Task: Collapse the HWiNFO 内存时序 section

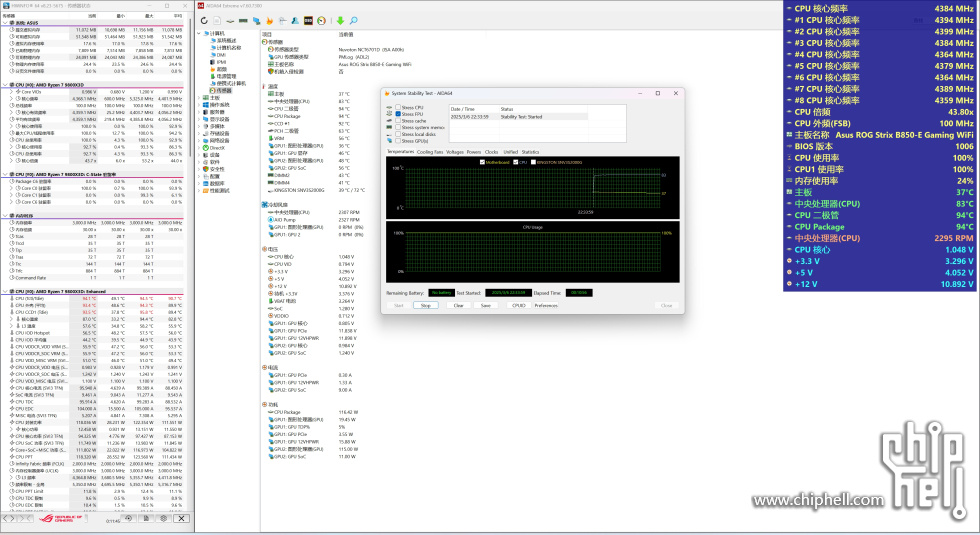Action: (5, 216)
